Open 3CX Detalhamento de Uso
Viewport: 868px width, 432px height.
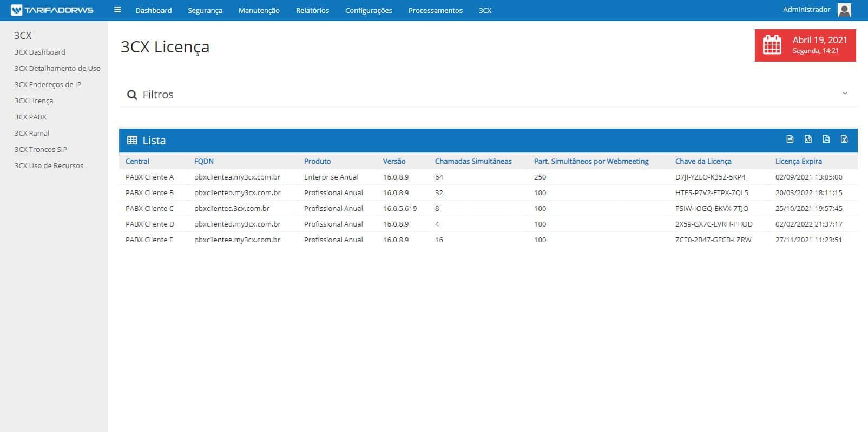click(x=57, y=68)
